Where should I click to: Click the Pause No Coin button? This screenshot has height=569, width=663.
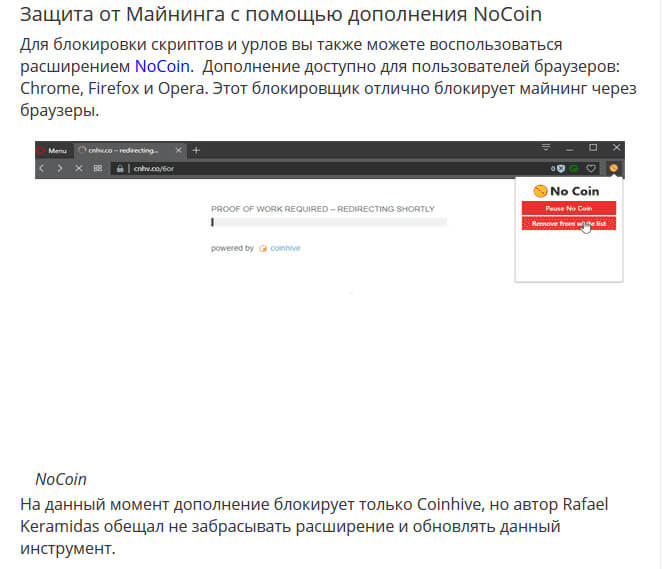click(x=569, y=208)
